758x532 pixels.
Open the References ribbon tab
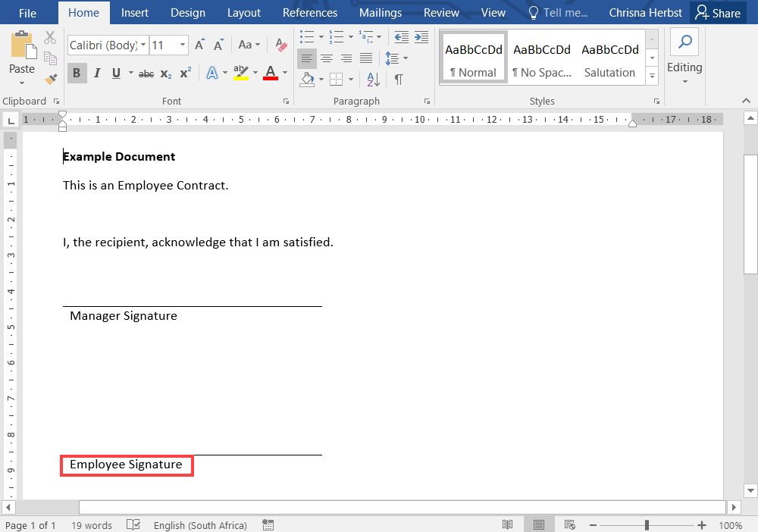309,13
